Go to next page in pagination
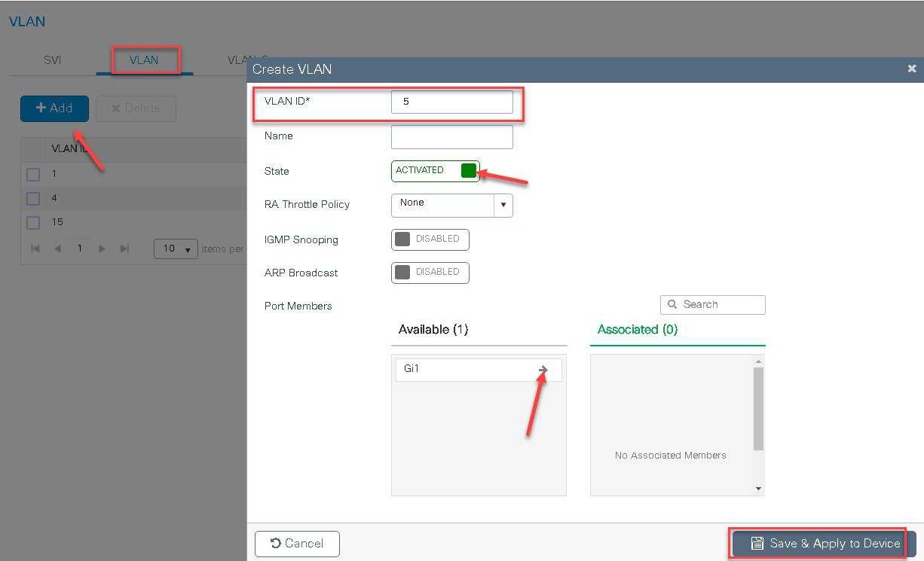This screenshot has width=924, height=561. pos(102,248)
